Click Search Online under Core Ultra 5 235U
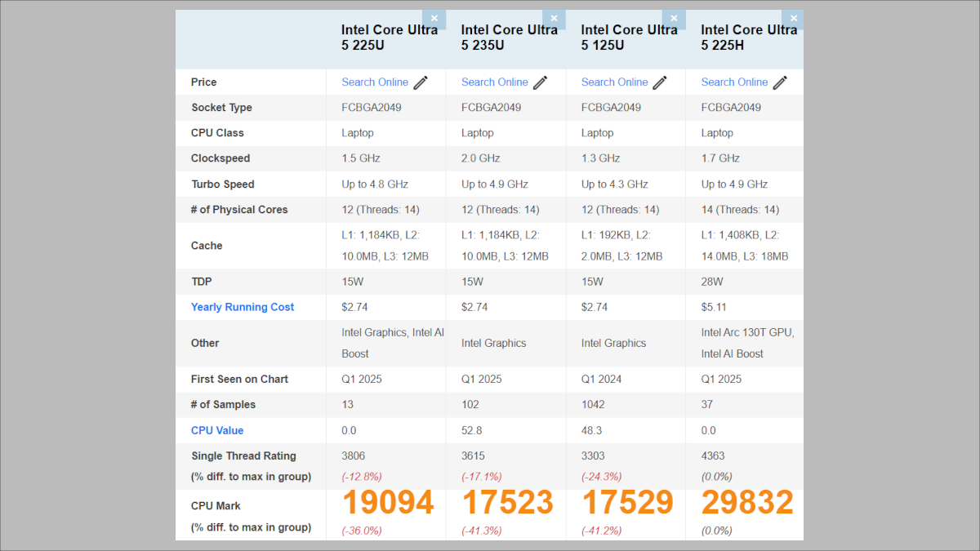980x551 pixels. [x=495, y=82]
